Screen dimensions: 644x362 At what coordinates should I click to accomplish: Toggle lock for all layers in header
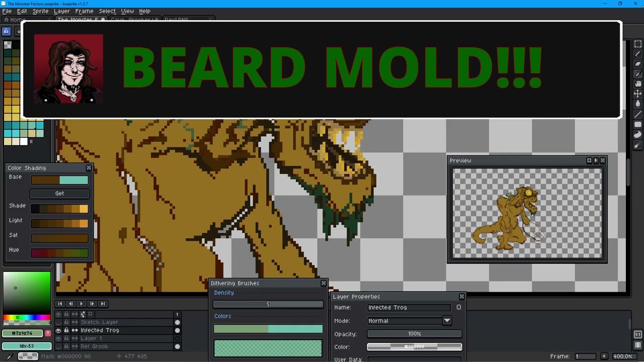point(66,314)
